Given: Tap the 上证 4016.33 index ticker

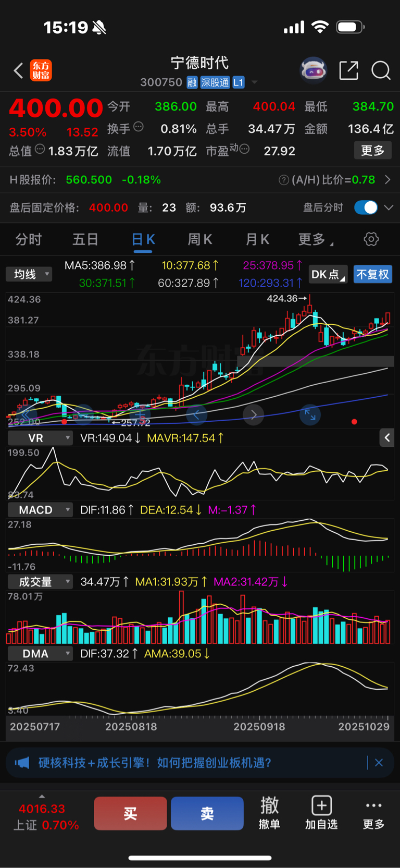Looking at the screenshot, I should click(x=46, y=816).
